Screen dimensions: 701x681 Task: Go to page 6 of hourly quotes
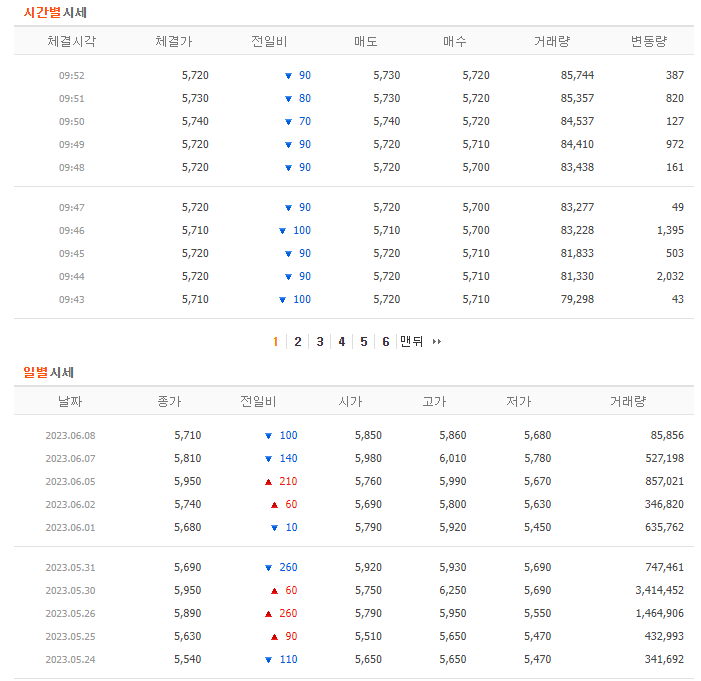385,342
